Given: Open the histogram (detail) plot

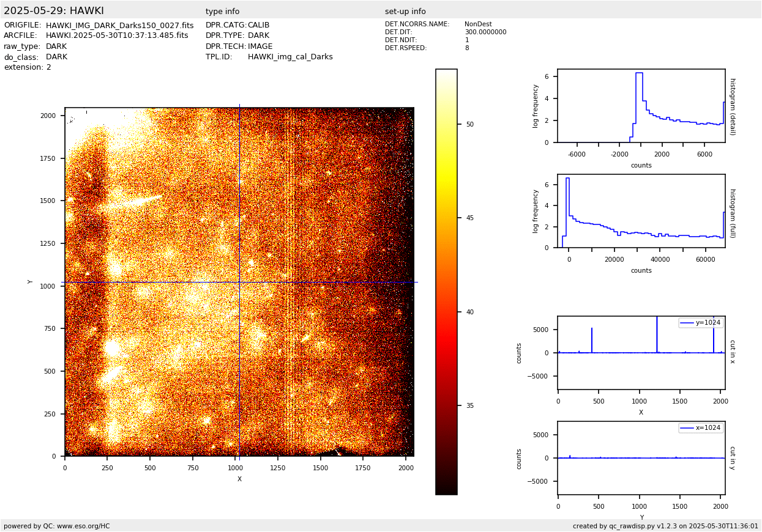Looking at the screenshot, I should pos(641,106).
